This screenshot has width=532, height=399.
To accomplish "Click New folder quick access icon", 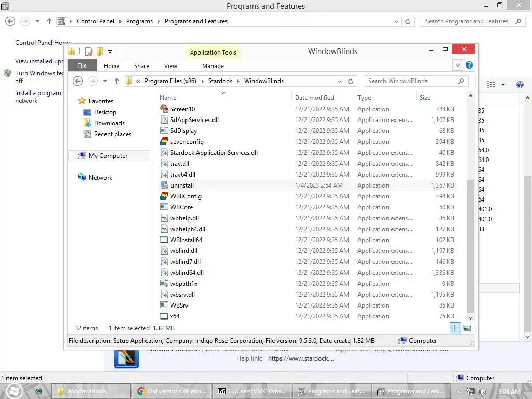I will point(100,51).
